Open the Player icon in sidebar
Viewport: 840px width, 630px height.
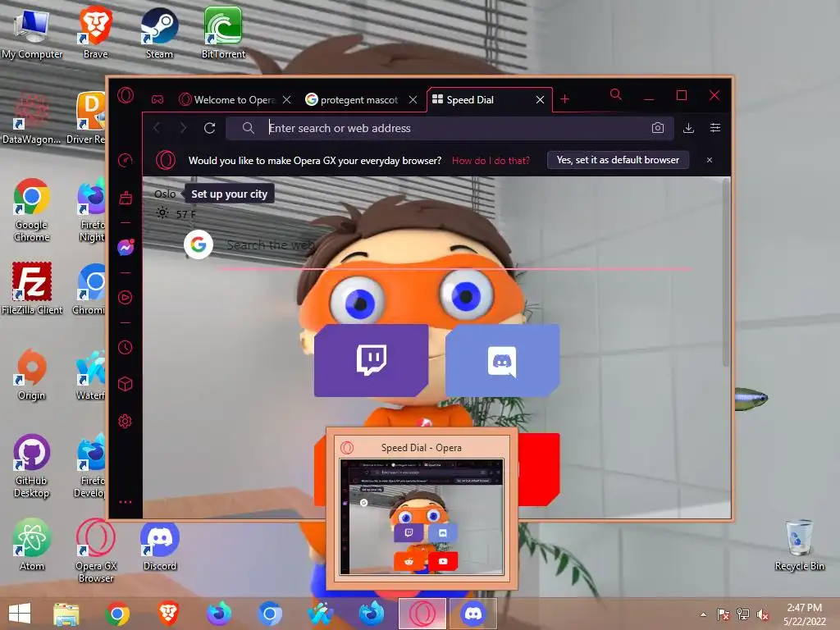coord(126,297)
